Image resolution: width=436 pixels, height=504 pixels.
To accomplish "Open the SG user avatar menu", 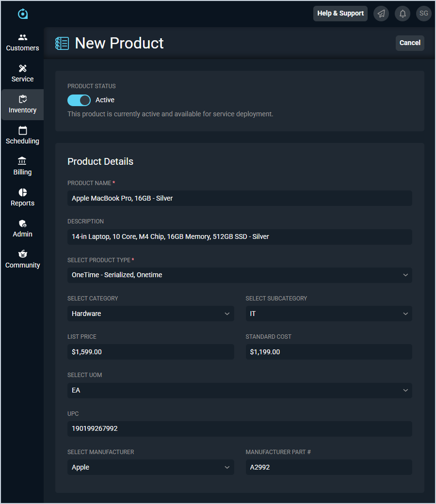I will (424, 14).
